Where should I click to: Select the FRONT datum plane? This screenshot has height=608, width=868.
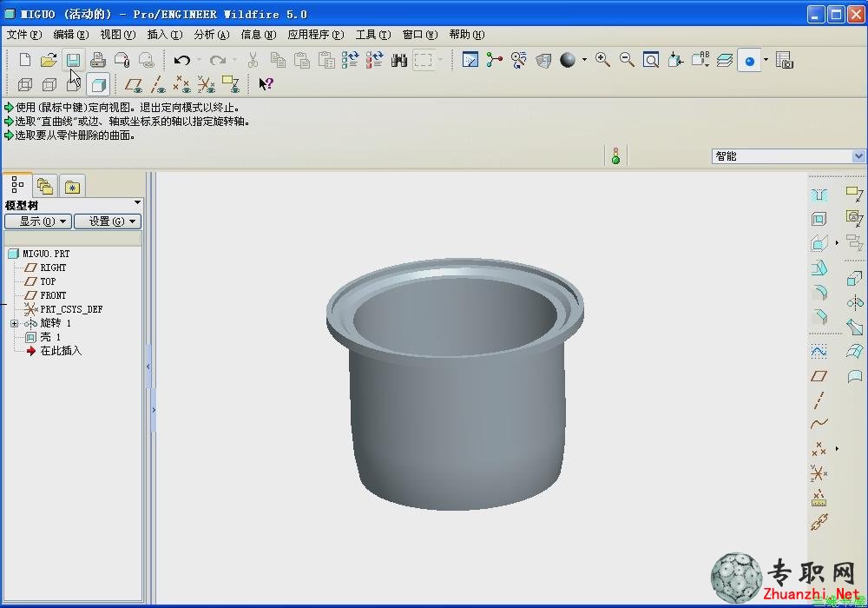tap(53, 295)
